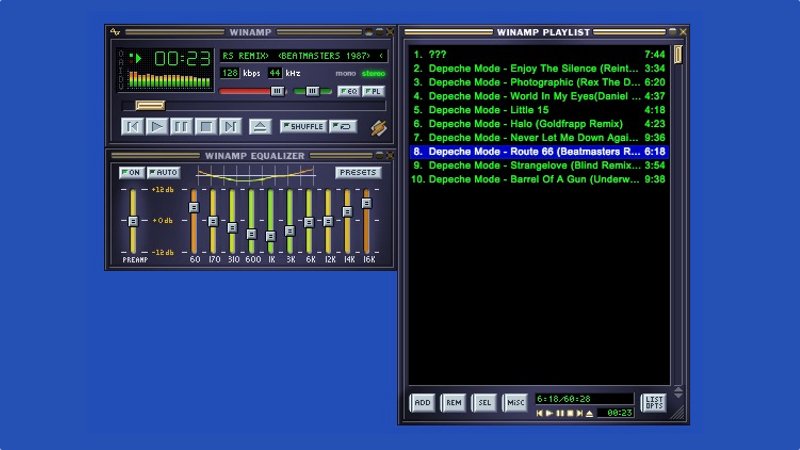Click the playlist mini play button
The width and height of the screenshot is (800, 450).
click(x=550, y=413)
